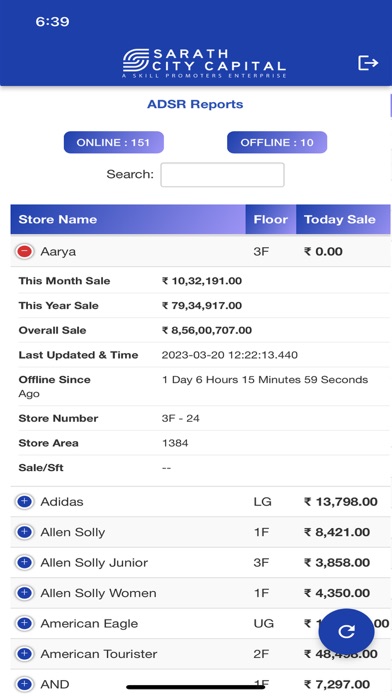Screen dimensions: 392x696
Task: Select the Adidas store name
Action: (x=62, y=502)
